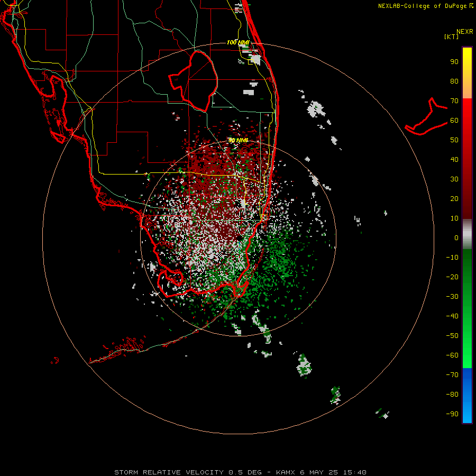Image resolution: width=476 pixels, height=476 pixels.
Task: Click the -10 value on velocity scale
Action: (452, 258)
